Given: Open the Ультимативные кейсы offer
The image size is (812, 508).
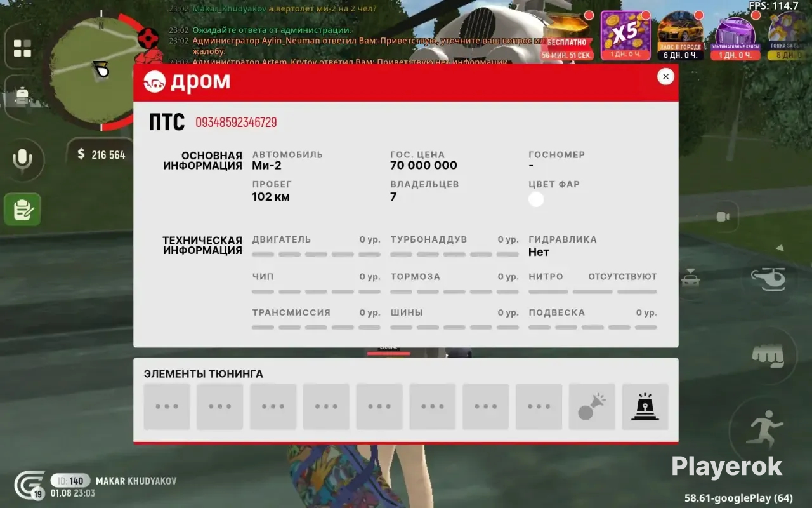Looking at the screenshot, I should tap(735, 36).
